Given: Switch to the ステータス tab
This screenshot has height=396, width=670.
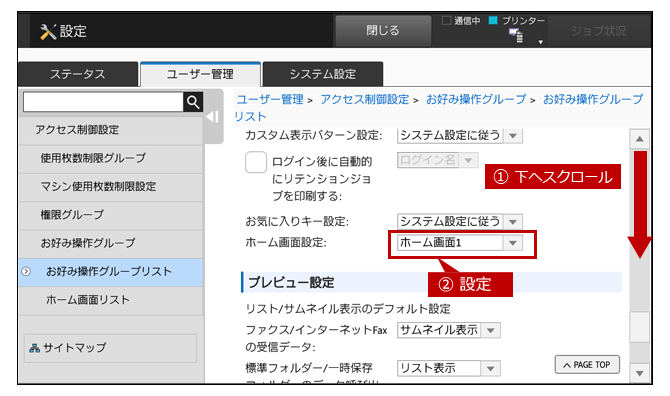Looking at the screenshot, I should (78, 74).
